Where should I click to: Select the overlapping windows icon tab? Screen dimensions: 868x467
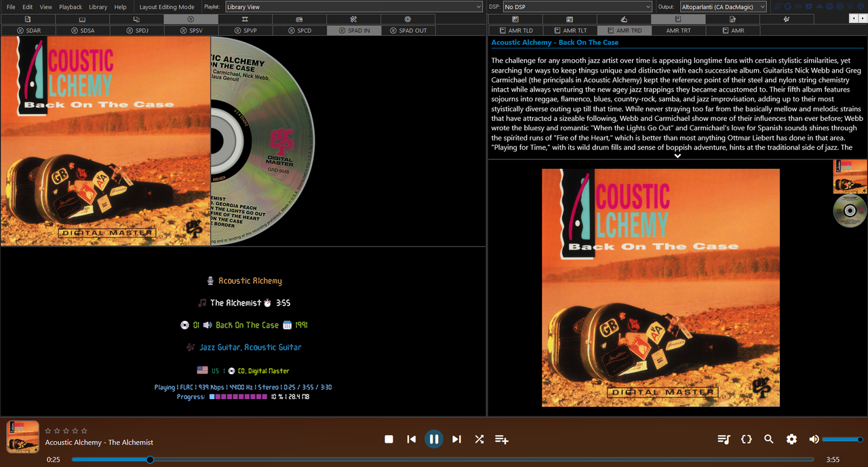136,19
